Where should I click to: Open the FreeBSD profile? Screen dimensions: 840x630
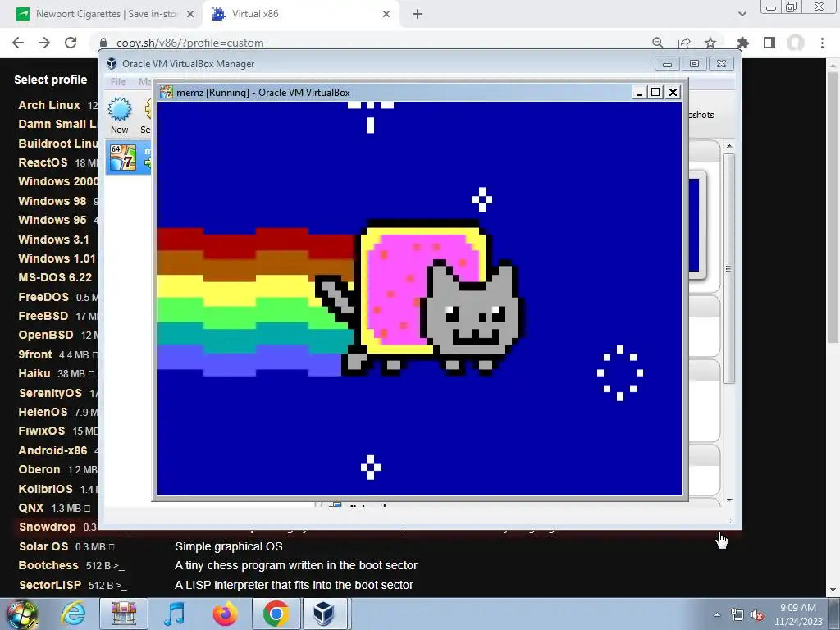pos(43,316)
